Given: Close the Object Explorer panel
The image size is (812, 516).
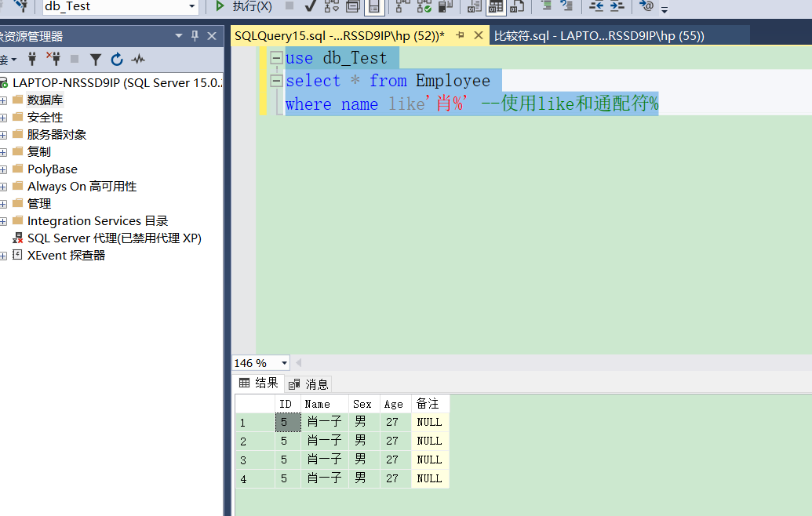Looking at the screenshot, I should [x=212, y=36].
